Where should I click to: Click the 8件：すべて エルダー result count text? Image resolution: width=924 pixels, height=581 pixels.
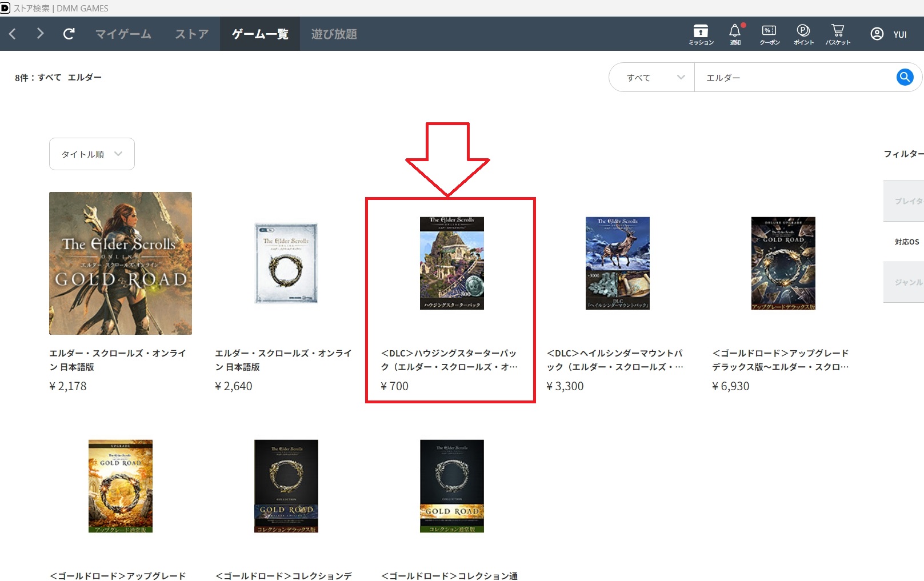[58, 77]
